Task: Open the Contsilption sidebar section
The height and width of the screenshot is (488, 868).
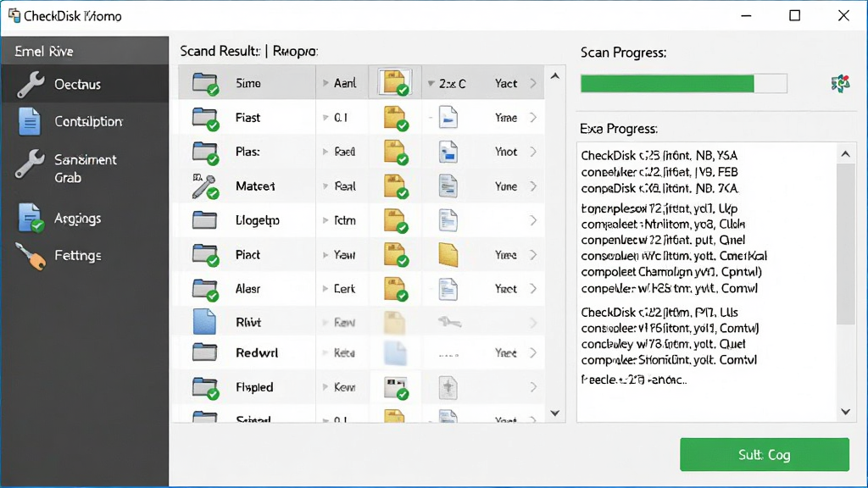Action: [84, 121]
